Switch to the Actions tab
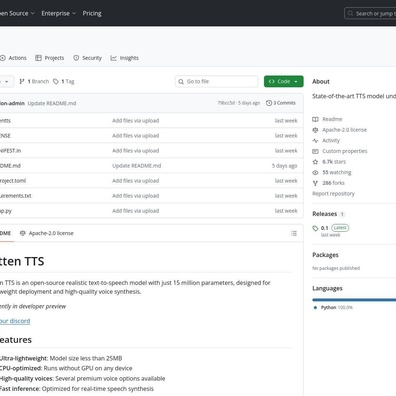396x396 pixels. pos(13,58)
